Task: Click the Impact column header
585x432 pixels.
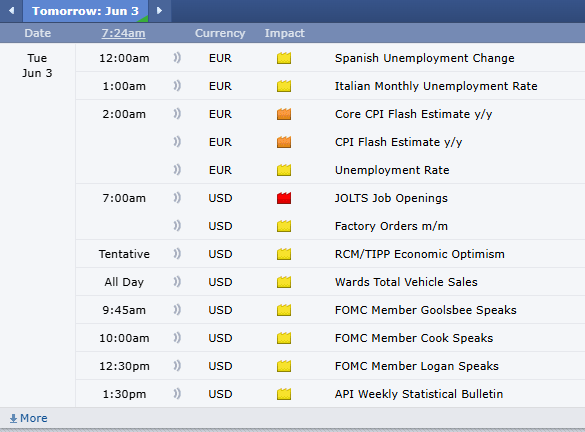Action: 285,33
